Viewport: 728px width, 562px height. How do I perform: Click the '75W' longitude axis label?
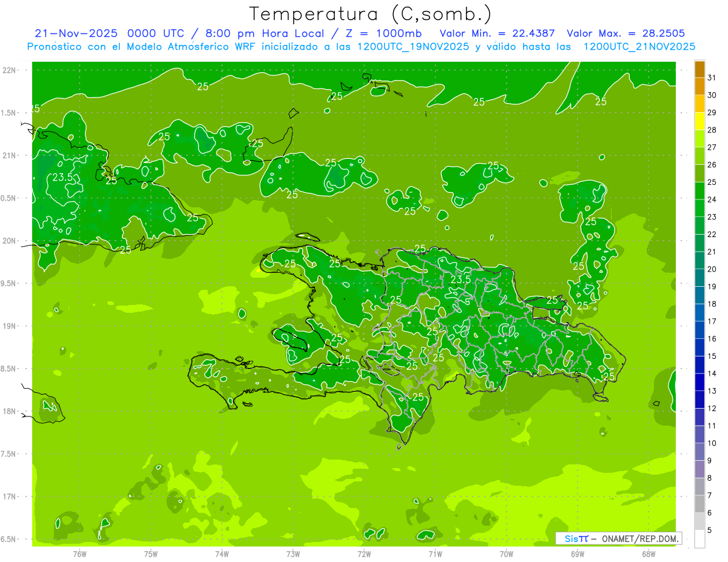(150, 555)
